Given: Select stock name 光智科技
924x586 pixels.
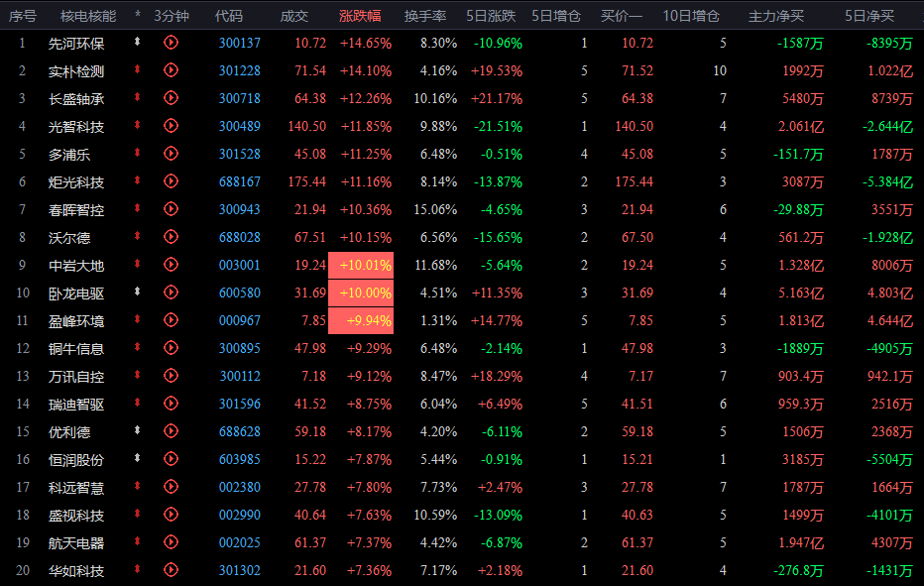Looking at the screenshot, I should point(76,127).
